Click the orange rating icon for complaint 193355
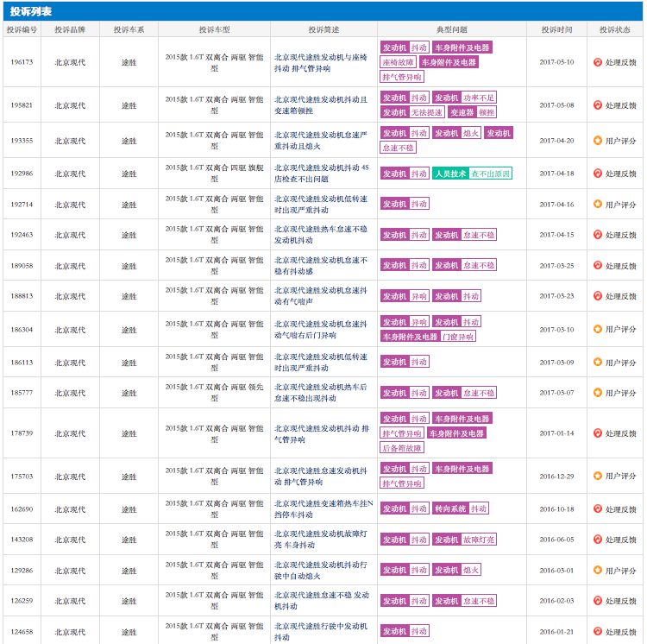 pos(597,141)
